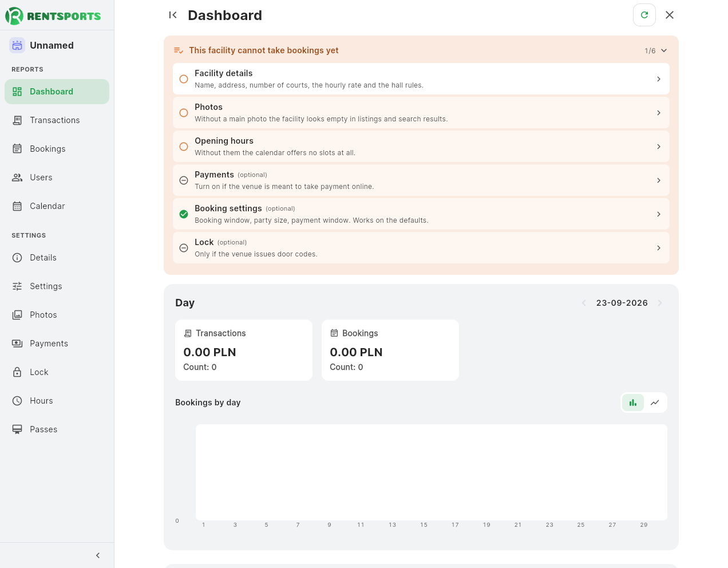Image resolution: width=728 pixels, height=568 pixels.
Task: Click the Photos step status circle
Action: (184, 113)
